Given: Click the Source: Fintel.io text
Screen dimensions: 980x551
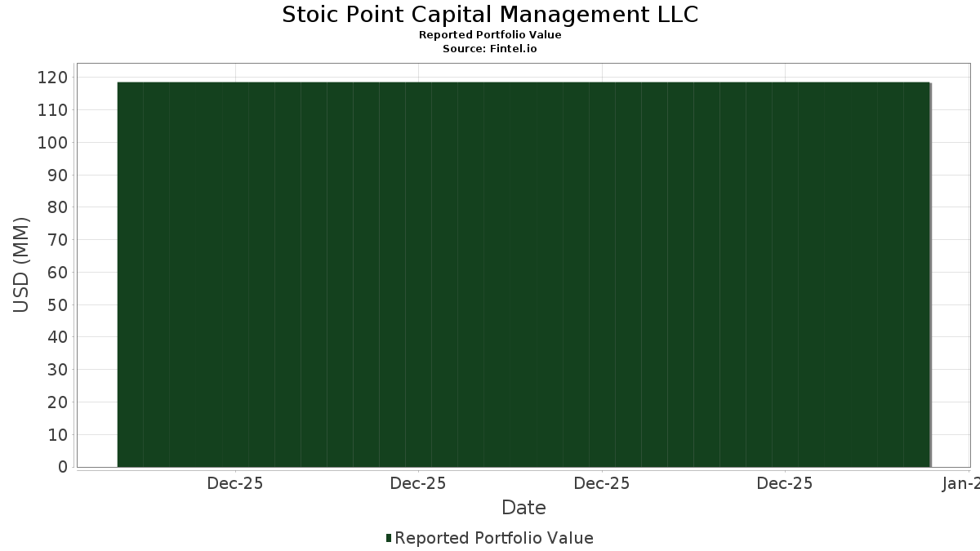Looking at the screenshot, I should pos(490,49).
